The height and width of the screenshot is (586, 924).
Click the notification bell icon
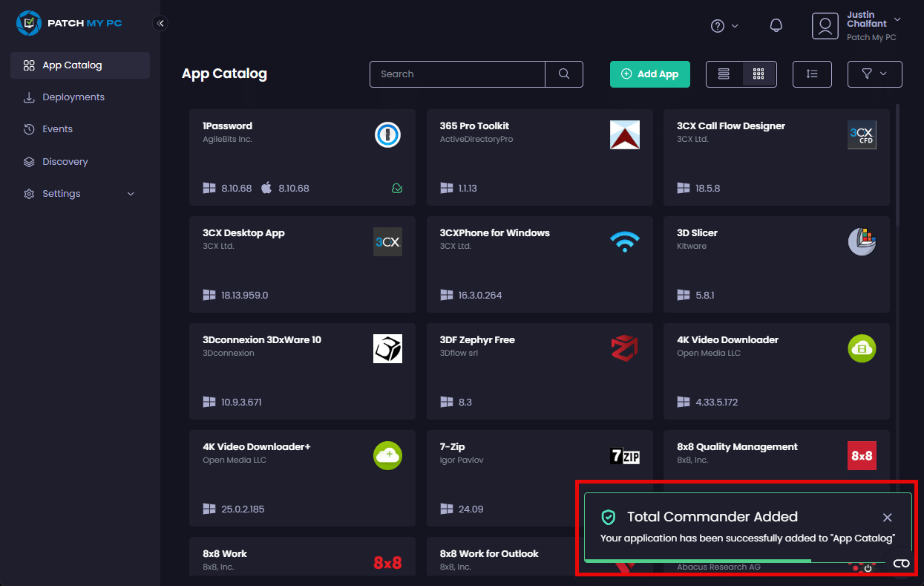click(x=776, y=25)
